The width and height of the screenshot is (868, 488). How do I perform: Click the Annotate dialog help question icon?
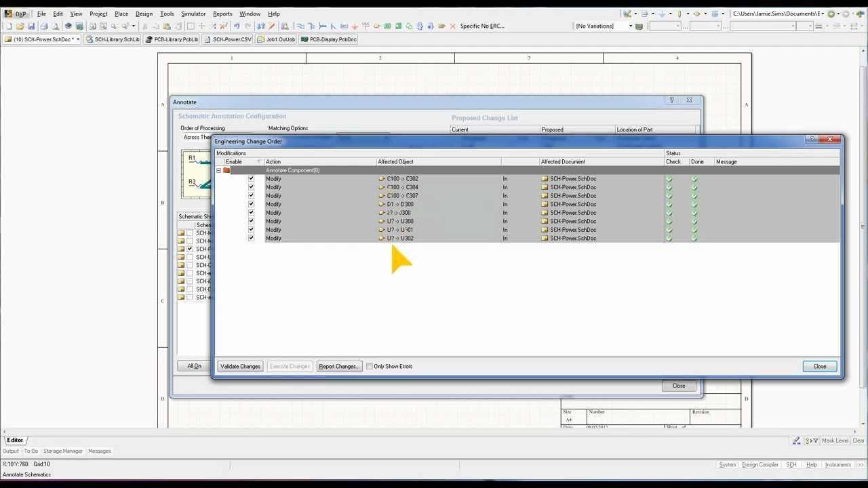[x=671, y=100]
